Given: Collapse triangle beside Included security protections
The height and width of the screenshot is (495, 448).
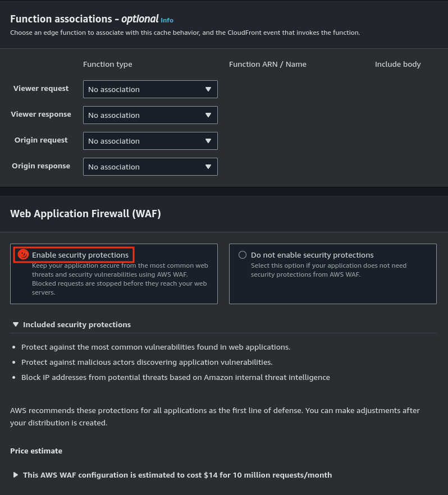Looking at the screenshot, I should pos(16,324).
